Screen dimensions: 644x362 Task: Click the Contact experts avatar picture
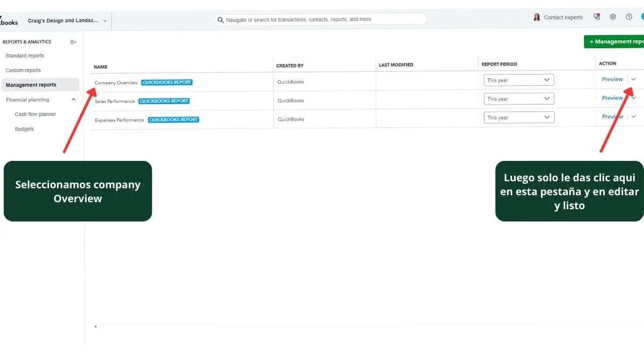coord(537,17)
